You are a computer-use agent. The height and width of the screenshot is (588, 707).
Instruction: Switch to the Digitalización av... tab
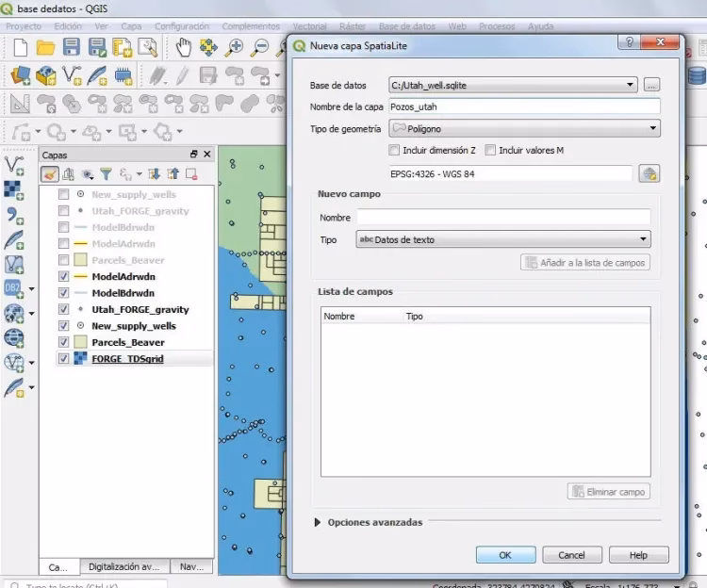[x=124, y=567]
